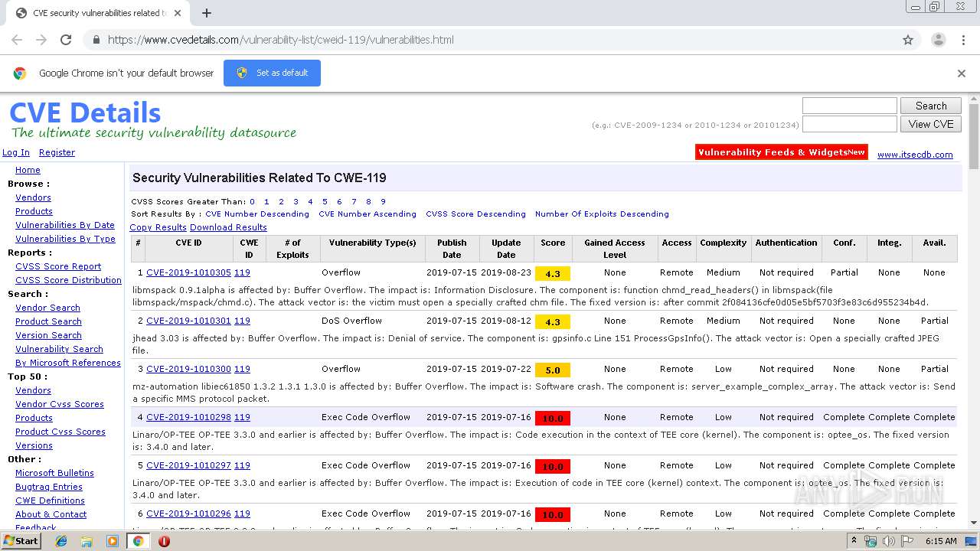The height and width of the screenshot is (551, 980).
Task: Open Vulnerability Search link
Action: (59, 349)
